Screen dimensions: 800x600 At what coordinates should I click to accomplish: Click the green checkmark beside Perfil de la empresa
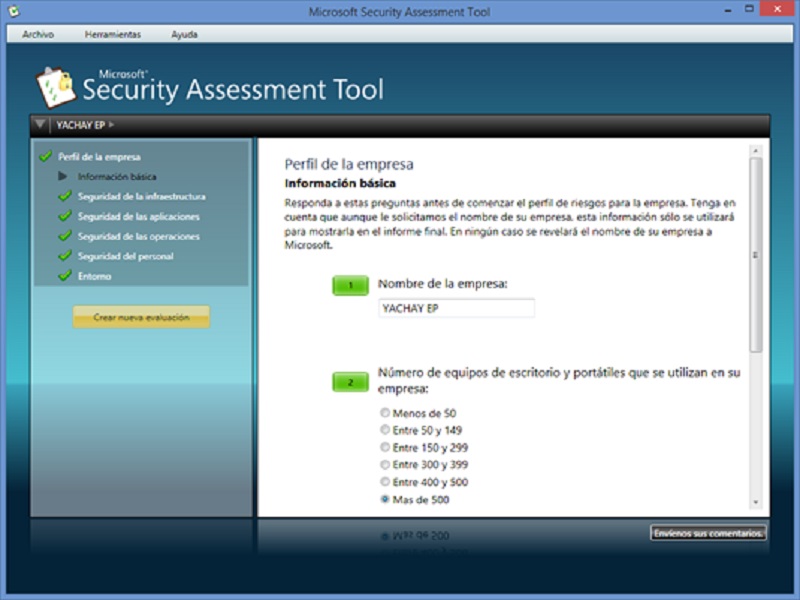[45, 156]
